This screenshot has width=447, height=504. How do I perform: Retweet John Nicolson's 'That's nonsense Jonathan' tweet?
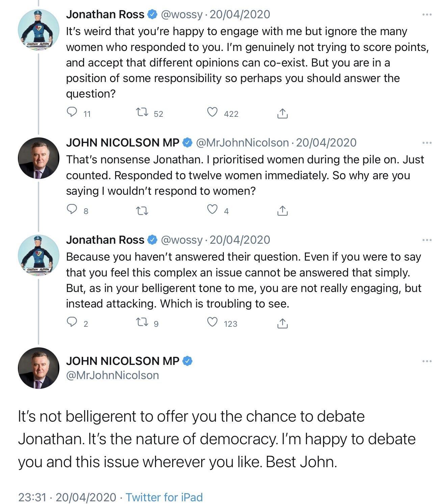click(x=142, y=211)
